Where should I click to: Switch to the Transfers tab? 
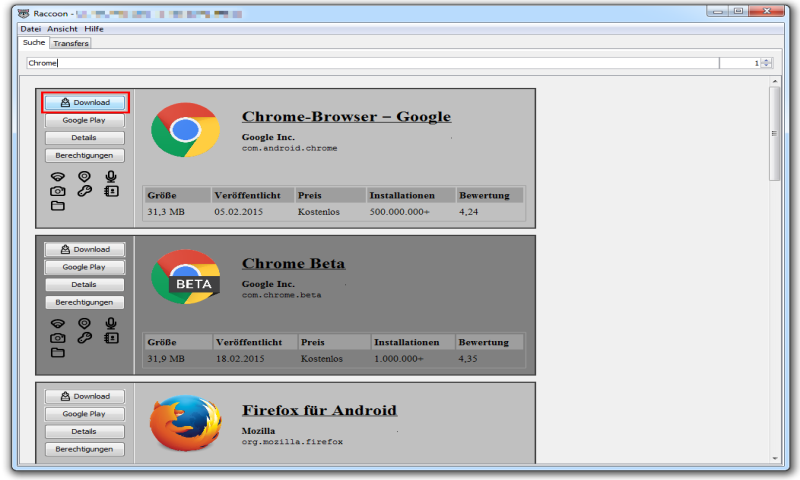[x=71, y=43]
